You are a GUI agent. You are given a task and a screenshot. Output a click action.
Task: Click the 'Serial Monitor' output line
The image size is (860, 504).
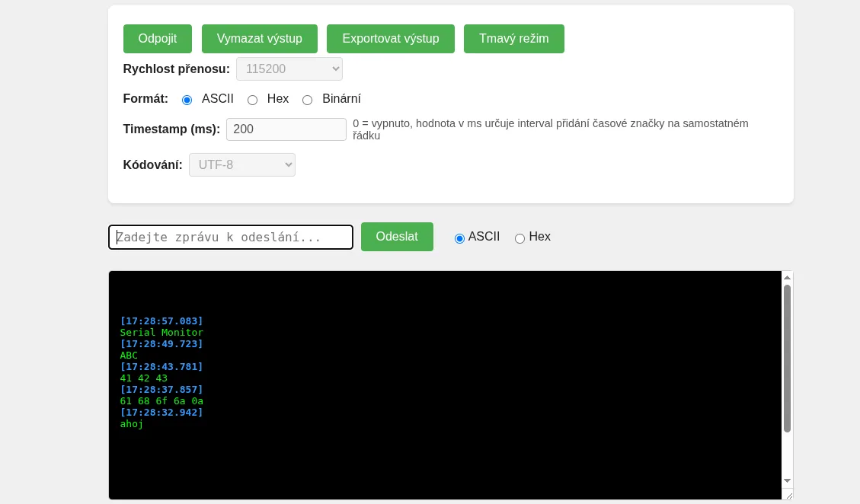pos(161,333)
